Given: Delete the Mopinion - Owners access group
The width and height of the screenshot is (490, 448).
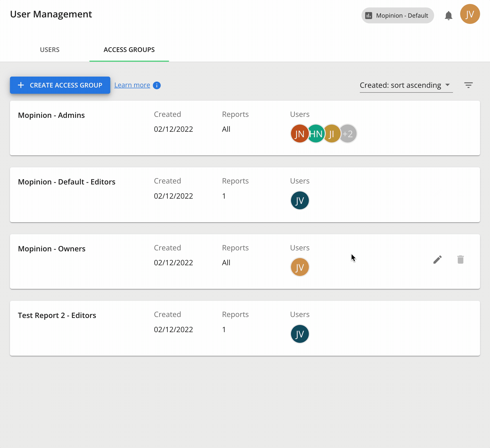Looking at the screenshot, I should (461, 260).
